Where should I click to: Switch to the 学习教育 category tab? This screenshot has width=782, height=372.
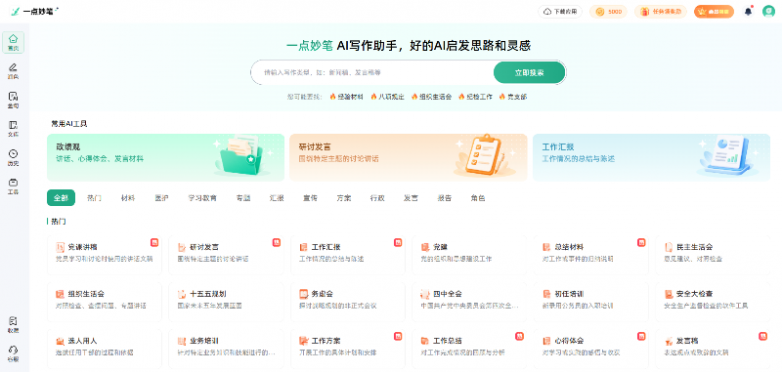click(202, 198)
